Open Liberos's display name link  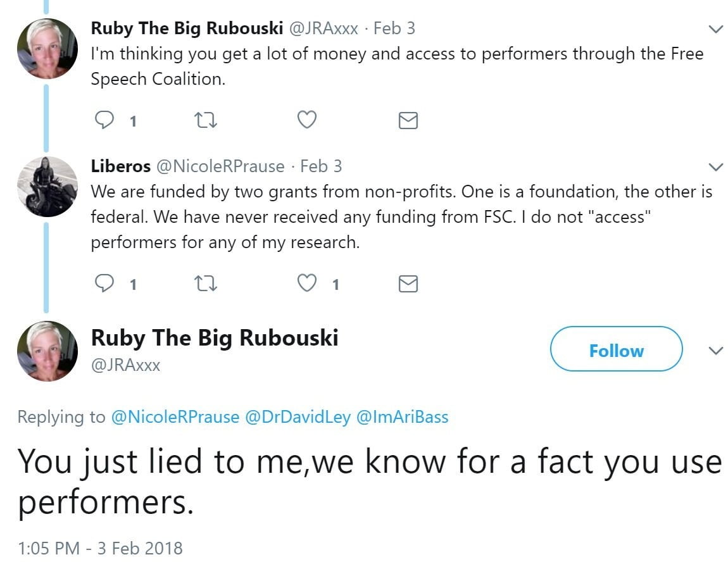point(120,166)
